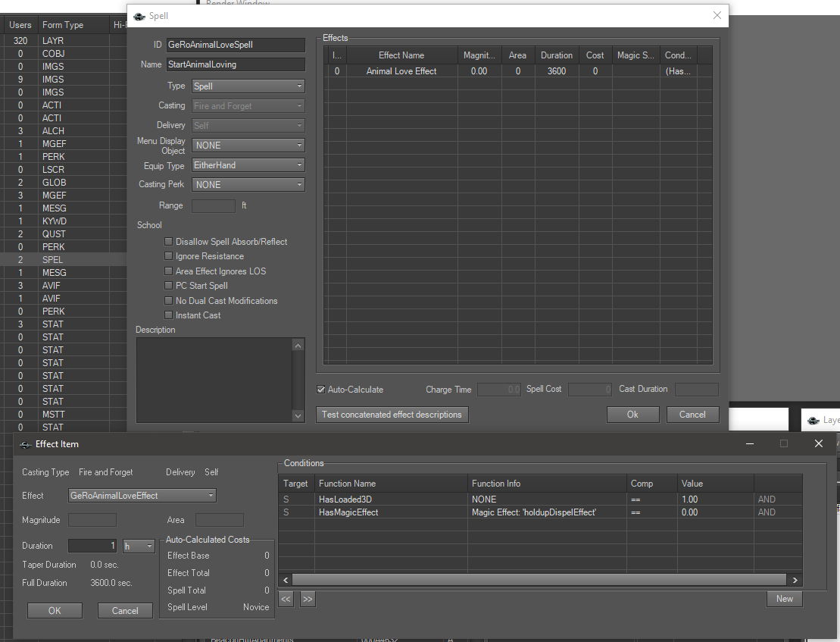840x642 pixels.
Task: Select the GLOB form type row
Action: click(x=63, y=182)
